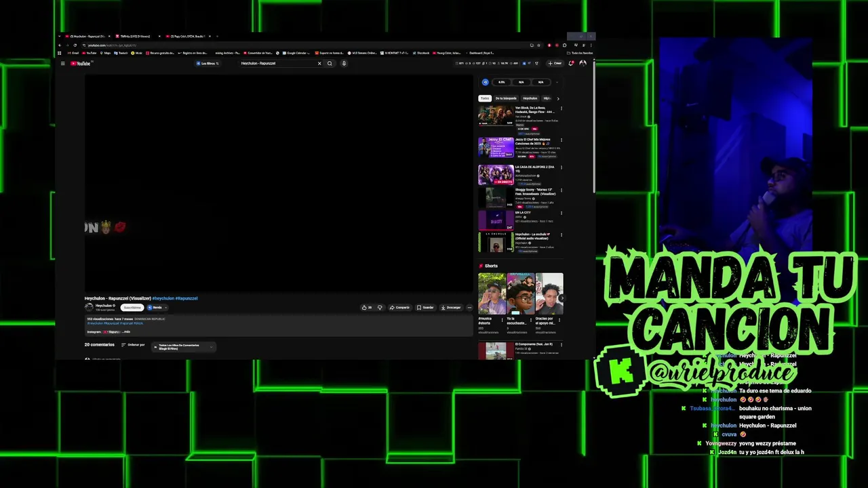Screen dimensions: 868x488
Task: Open options for Shaggy Scory video
Action: 561,190
